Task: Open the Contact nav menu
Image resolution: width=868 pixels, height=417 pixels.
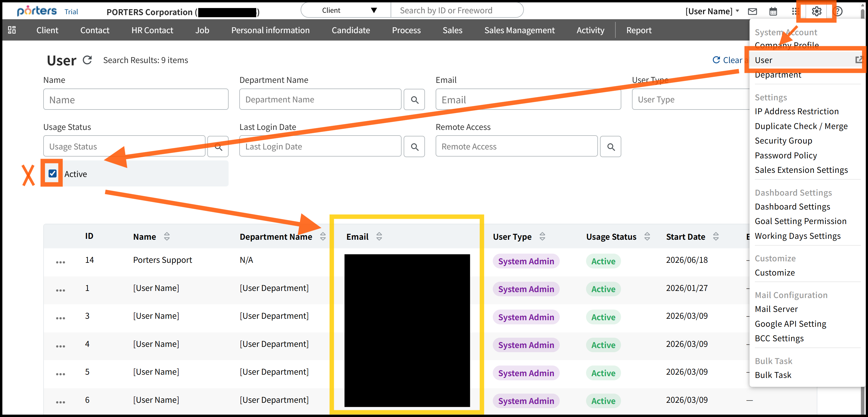Action: coord(95,30)
